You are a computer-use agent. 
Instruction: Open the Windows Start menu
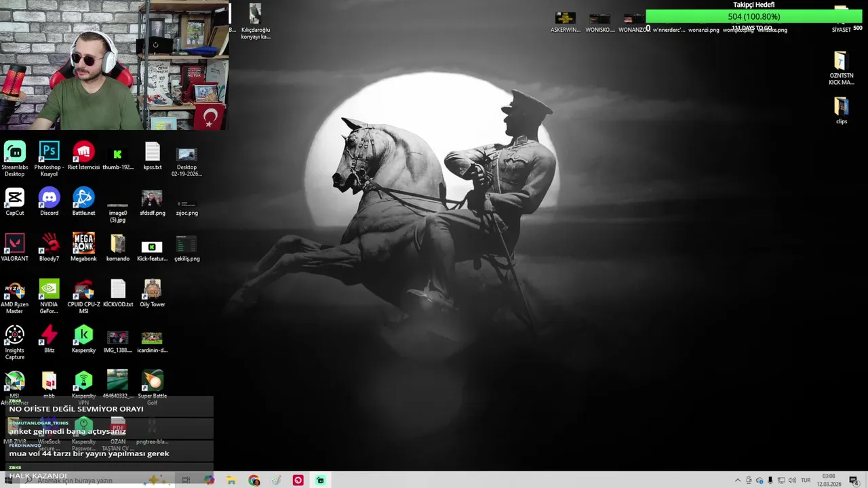point(9,480)
